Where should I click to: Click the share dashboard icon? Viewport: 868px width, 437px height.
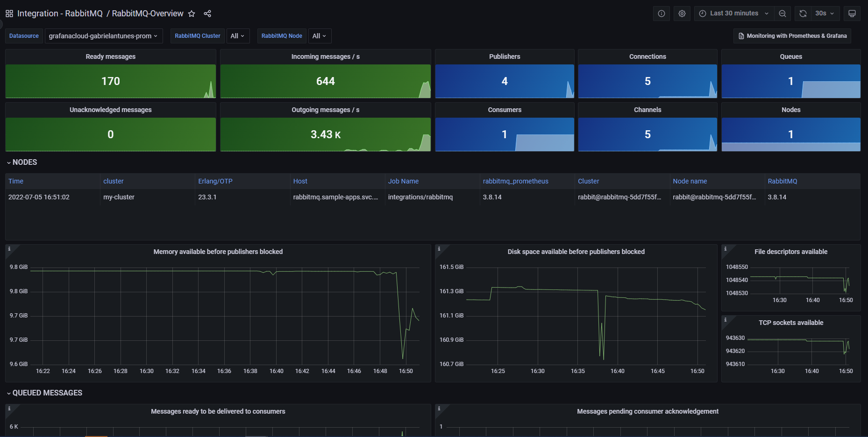(x=207, y=14)
